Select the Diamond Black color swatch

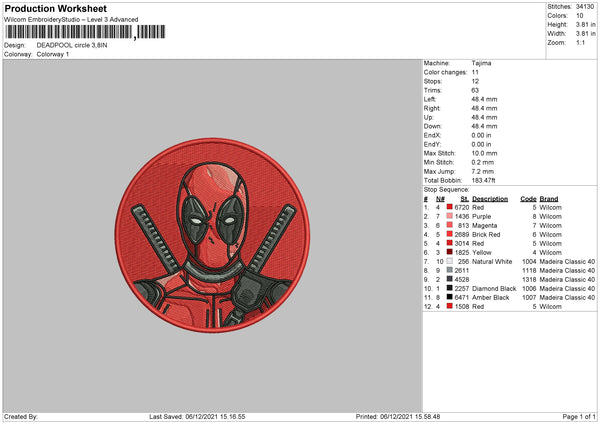point(450,288)
